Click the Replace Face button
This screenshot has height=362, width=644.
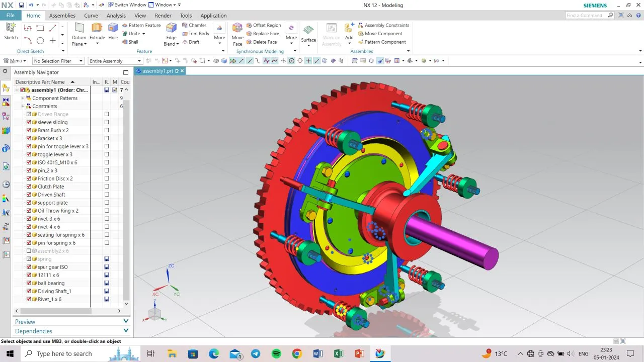pyautogui.click(x=263, y=34)
